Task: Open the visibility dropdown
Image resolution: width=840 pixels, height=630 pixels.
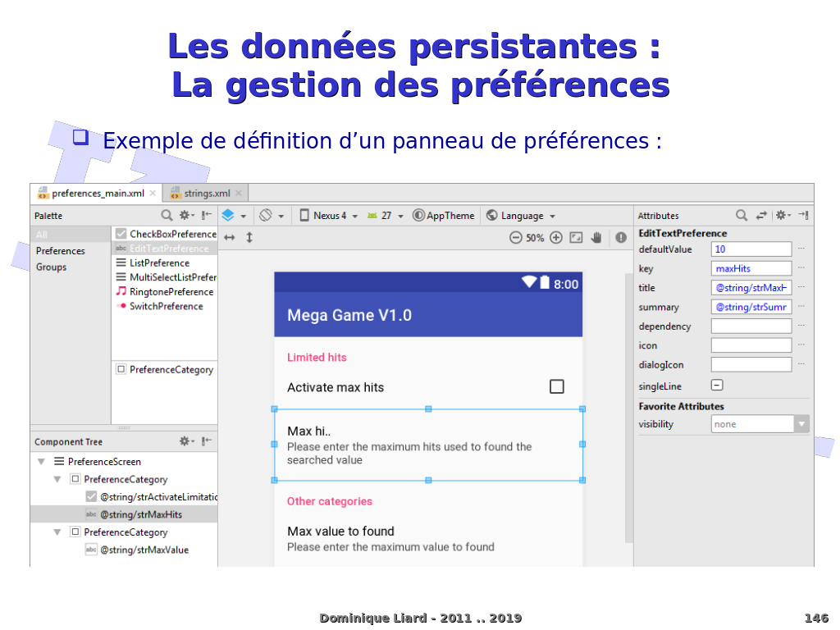Action: pos(801,424)
